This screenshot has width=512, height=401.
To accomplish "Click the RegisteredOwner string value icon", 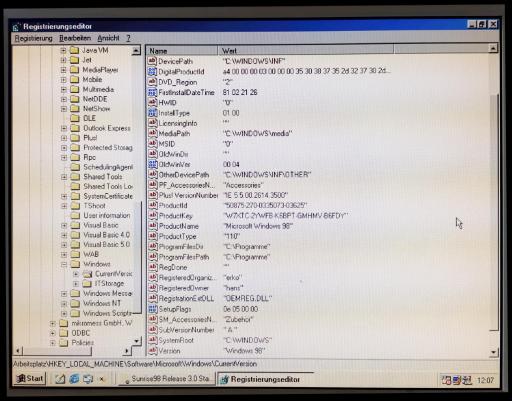I will pos(153,288).
